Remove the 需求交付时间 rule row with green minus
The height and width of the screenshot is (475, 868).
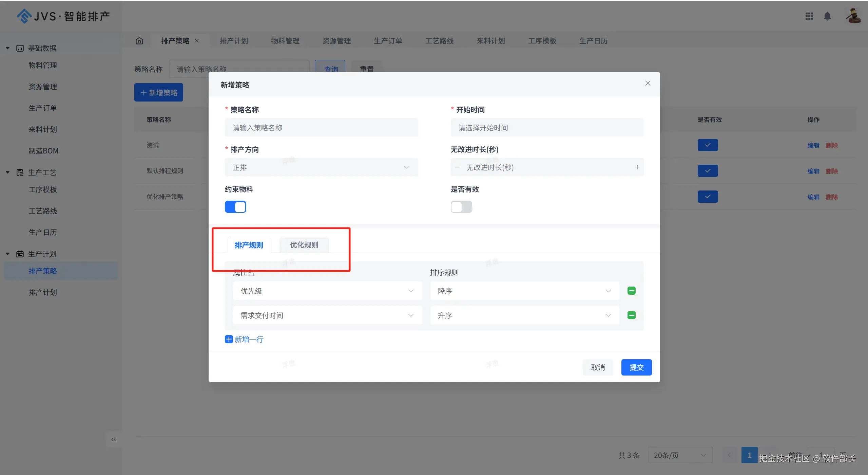point(631,315)
